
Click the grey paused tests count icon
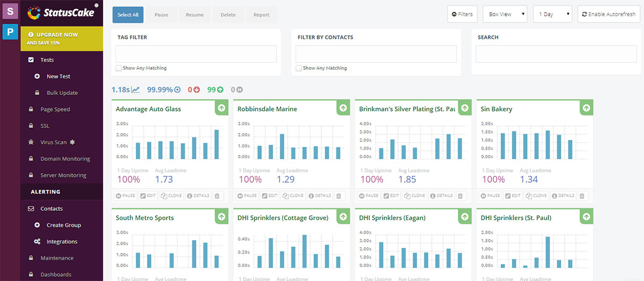pos(240,90)
